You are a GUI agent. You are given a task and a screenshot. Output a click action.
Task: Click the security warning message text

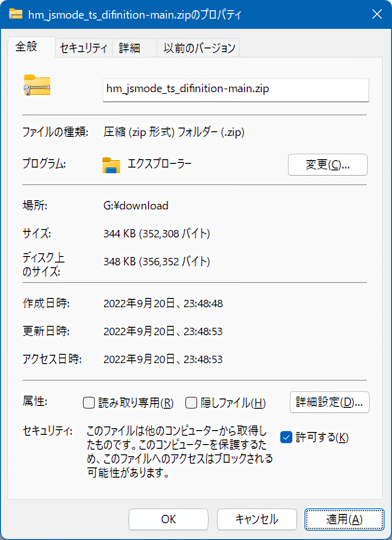pos(179,452)
